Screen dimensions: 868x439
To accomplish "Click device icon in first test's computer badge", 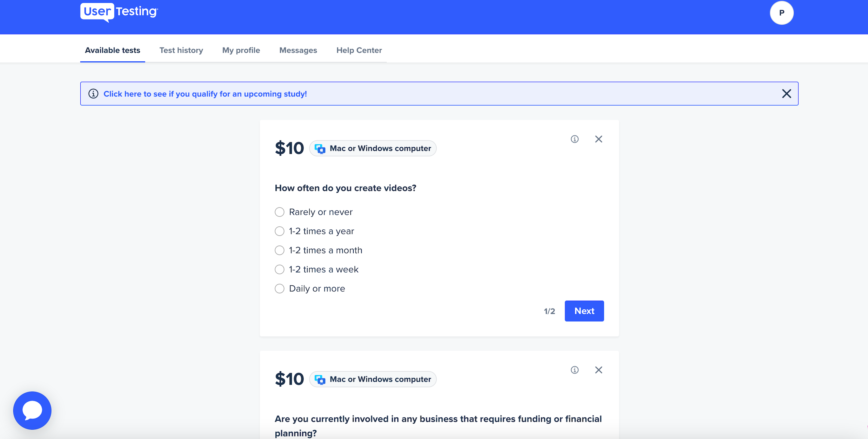I will (320, 149).
